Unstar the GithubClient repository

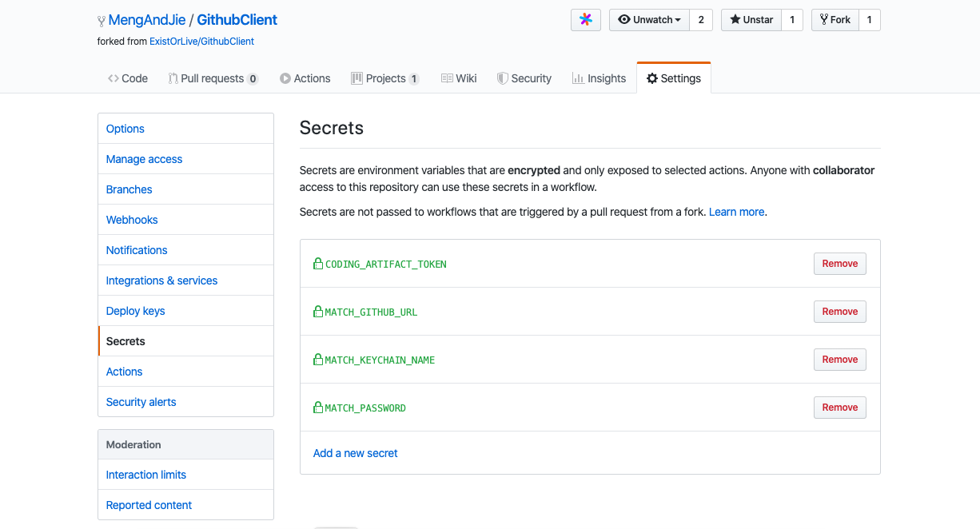click(x=751, y=20)
